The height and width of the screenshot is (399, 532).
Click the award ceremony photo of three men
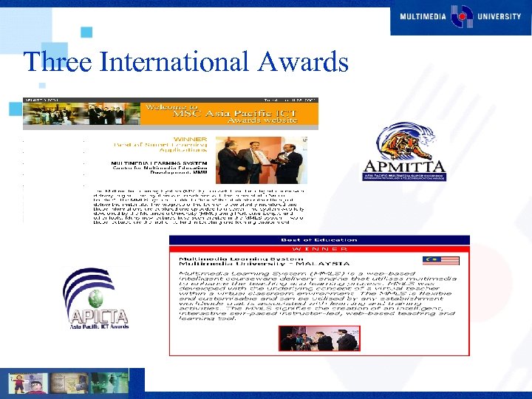262,160
